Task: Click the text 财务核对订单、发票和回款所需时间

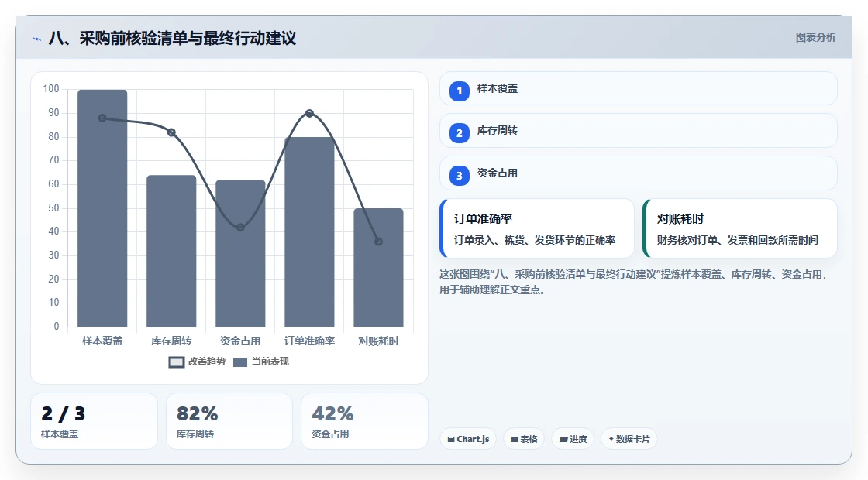Action: (x=737, y=240)
